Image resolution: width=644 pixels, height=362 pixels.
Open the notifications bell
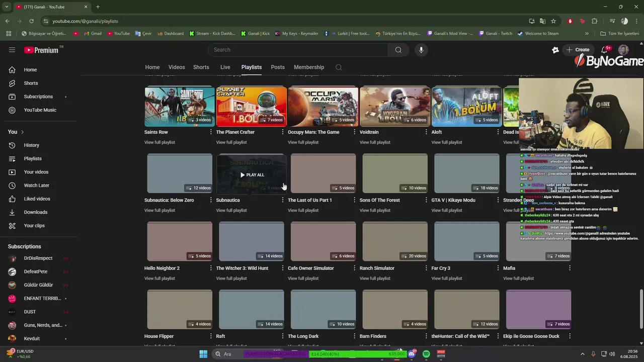pos(605,50)
